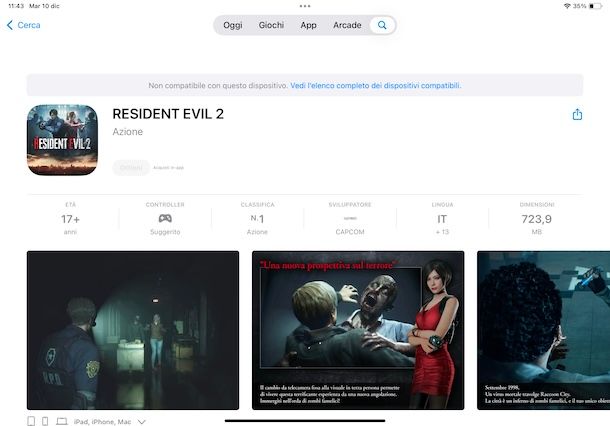Viewport: 610px width, 426px height.
Task: Tap the greyed-out Ottieni button
Action: click(131, 167)
